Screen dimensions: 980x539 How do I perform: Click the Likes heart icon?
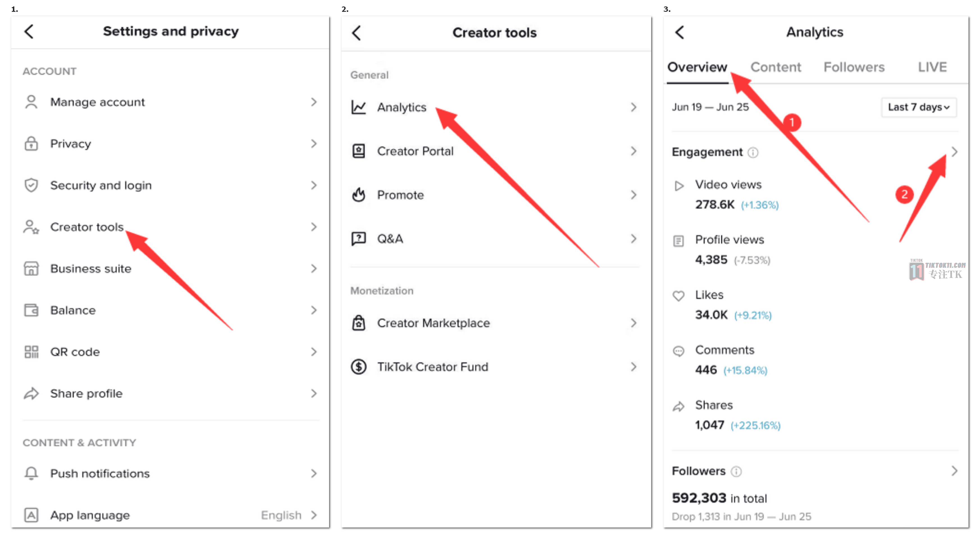tap(679, 296)
